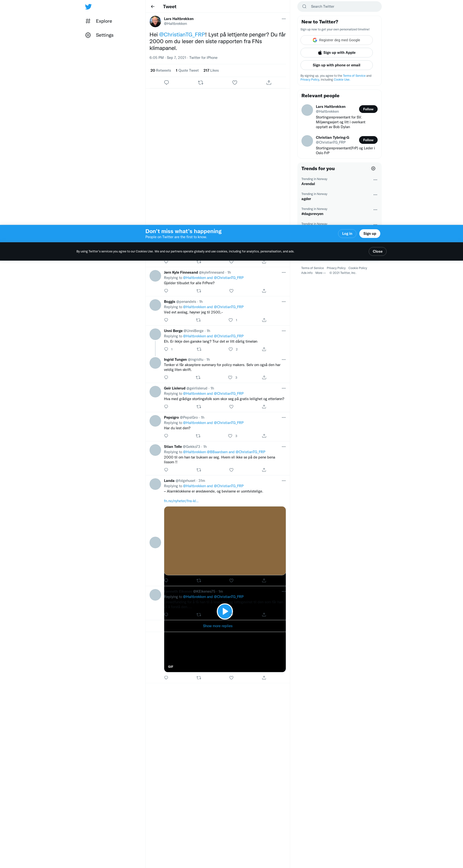Open more options for #dagsrevyen trend

coord(375,210)
